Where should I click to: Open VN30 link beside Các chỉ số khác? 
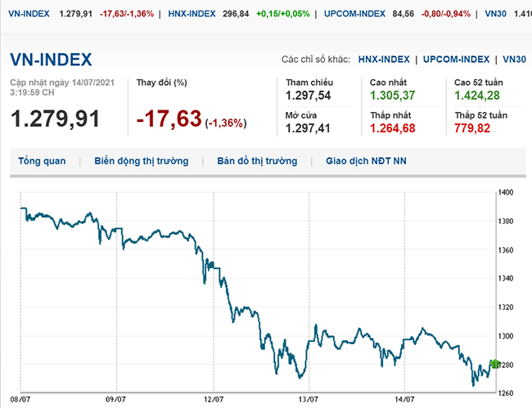(x=514, y=60)
